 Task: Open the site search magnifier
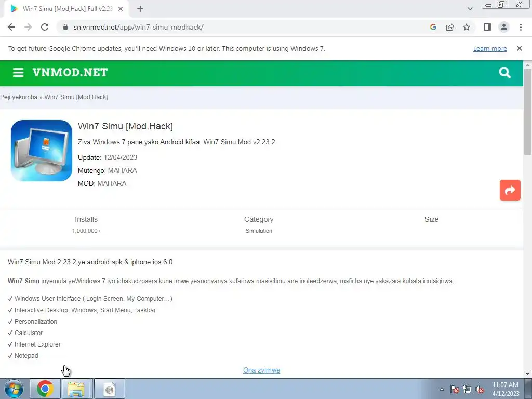point(504,73)
